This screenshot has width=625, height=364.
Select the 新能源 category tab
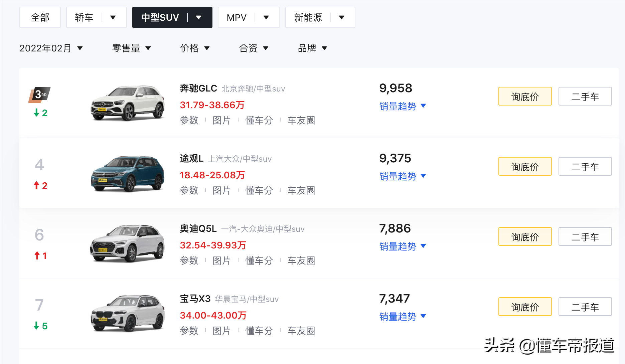(x=308, y=17)
